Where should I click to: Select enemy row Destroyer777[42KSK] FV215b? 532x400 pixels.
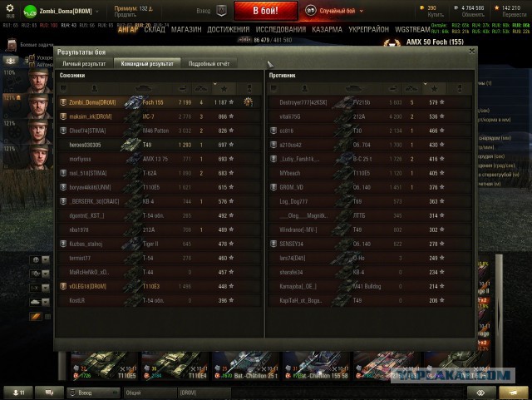tap(370, 102)
